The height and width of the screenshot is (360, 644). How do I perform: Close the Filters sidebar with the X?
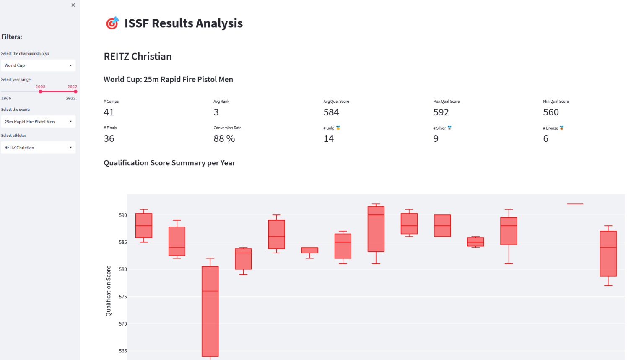73,5
